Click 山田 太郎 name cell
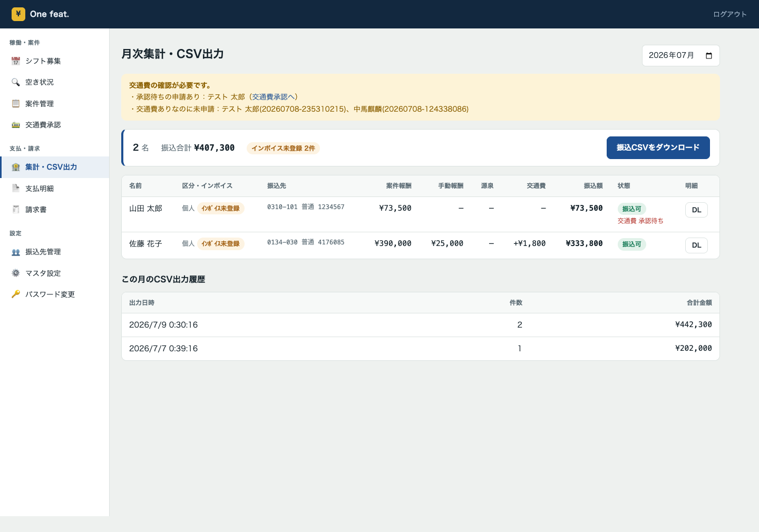759x532 pixels. 145,209
